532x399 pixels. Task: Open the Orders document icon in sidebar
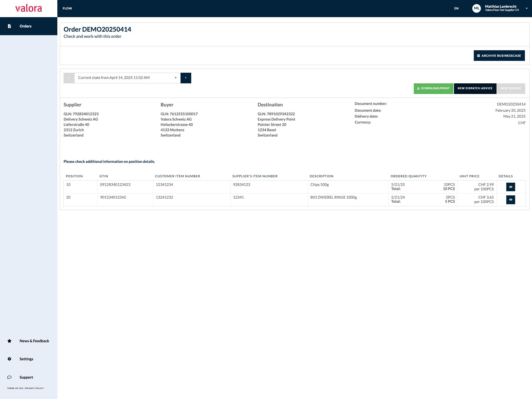(x=9, y=26)
